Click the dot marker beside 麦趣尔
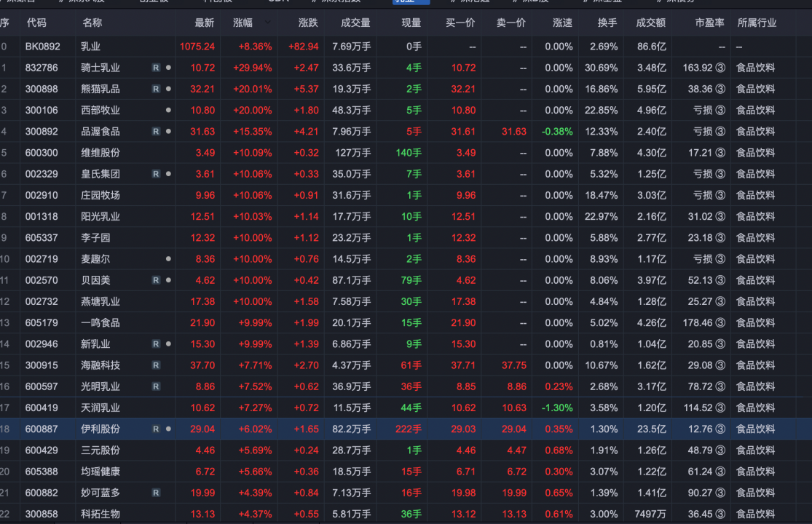Image resolution: width=812 pixels, height=524 pixels. click(168, 259)
